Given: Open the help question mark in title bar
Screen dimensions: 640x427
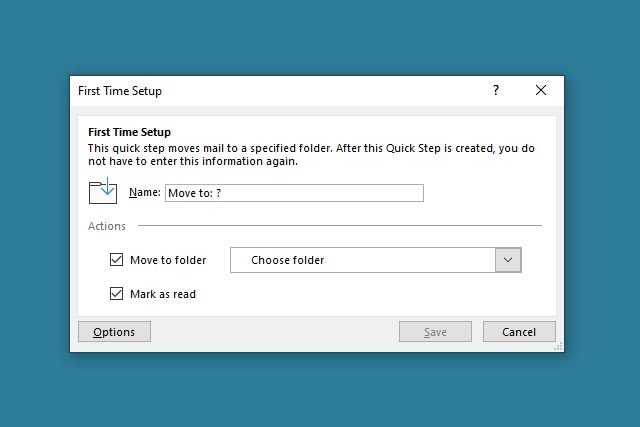Looking at the screenshot, I should click(496, 90).
